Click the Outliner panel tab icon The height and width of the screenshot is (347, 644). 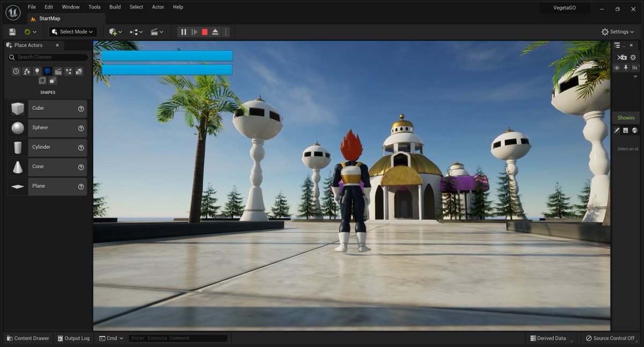[x=617, y=46]
